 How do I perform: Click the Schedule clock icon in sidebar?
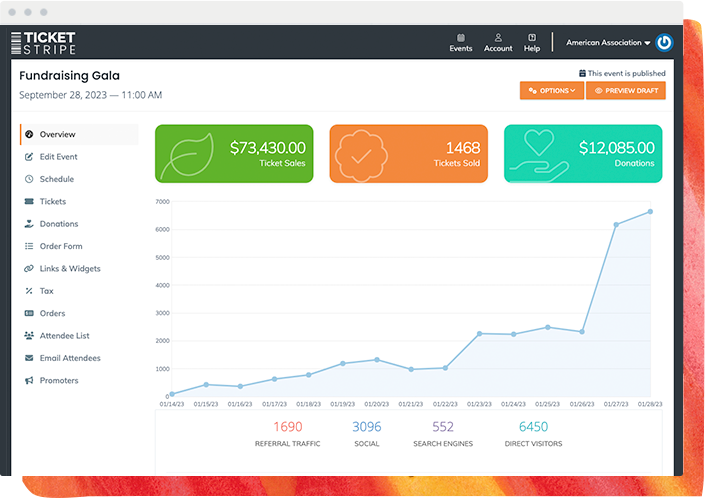click(x=29, y=179)
